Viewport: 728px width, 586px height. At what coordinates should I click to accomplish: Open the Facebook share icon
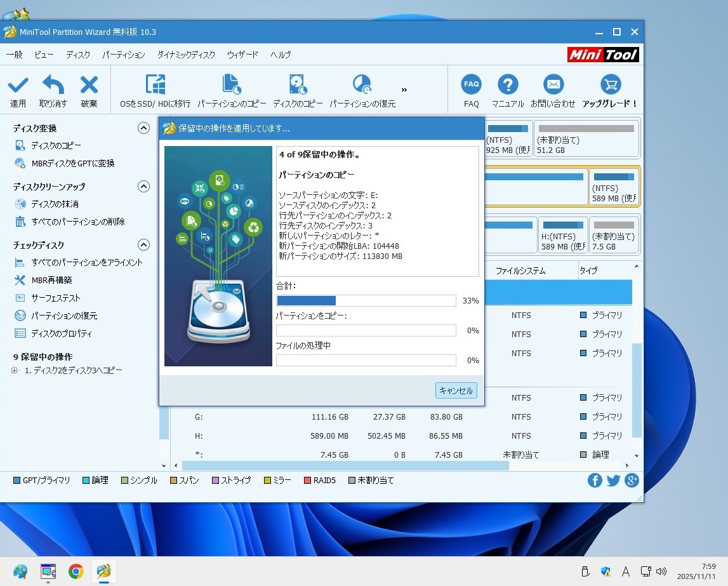coord(595,481)
